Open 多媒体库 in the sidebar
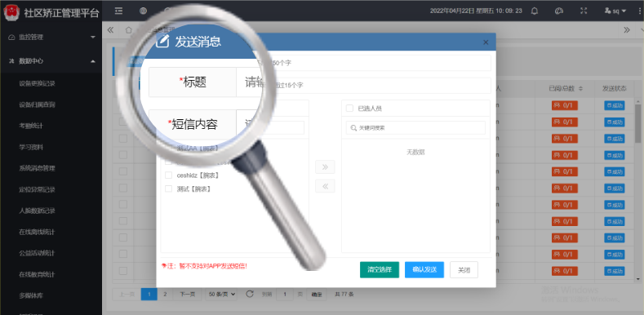Screen dimensions: 644x315 point(31,295)
